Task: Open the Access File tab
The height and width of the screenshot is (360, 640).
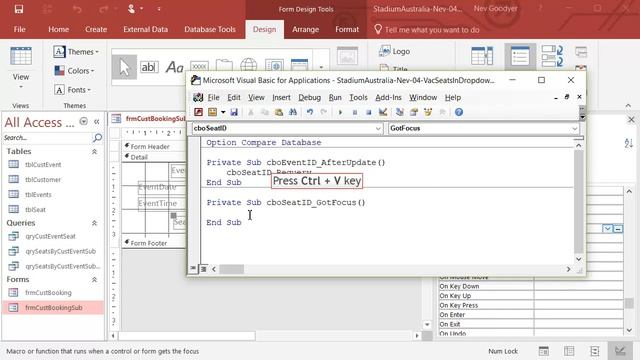Action: (x=19, y=29)
